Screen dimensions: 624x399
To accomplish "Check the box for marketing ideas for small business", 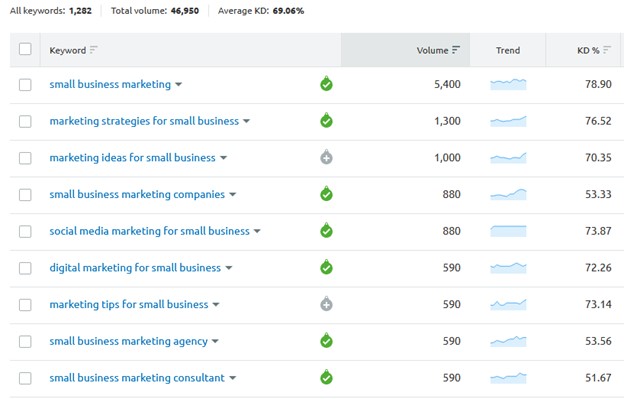I will tap(25, 158).
